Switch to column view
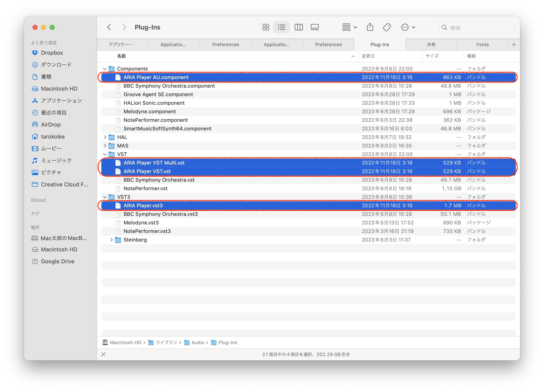 pos(299,27)
